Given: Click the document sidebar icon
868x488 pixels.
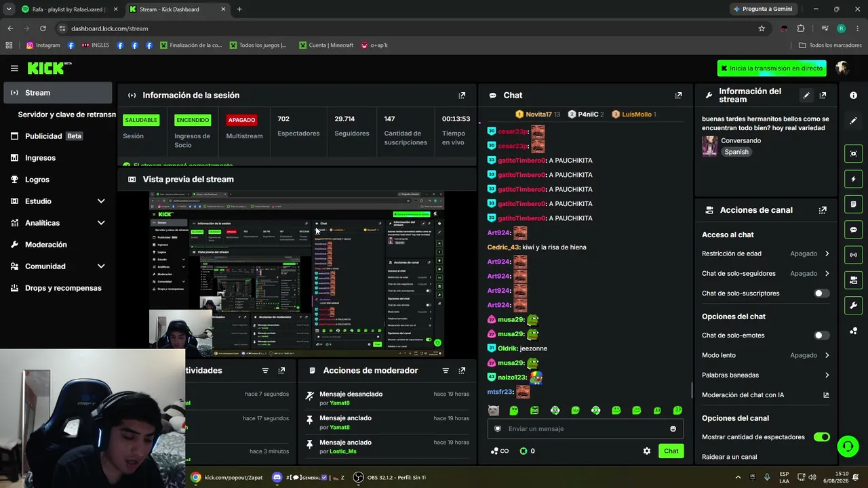Looking at the screenshot, I should 853,204.
